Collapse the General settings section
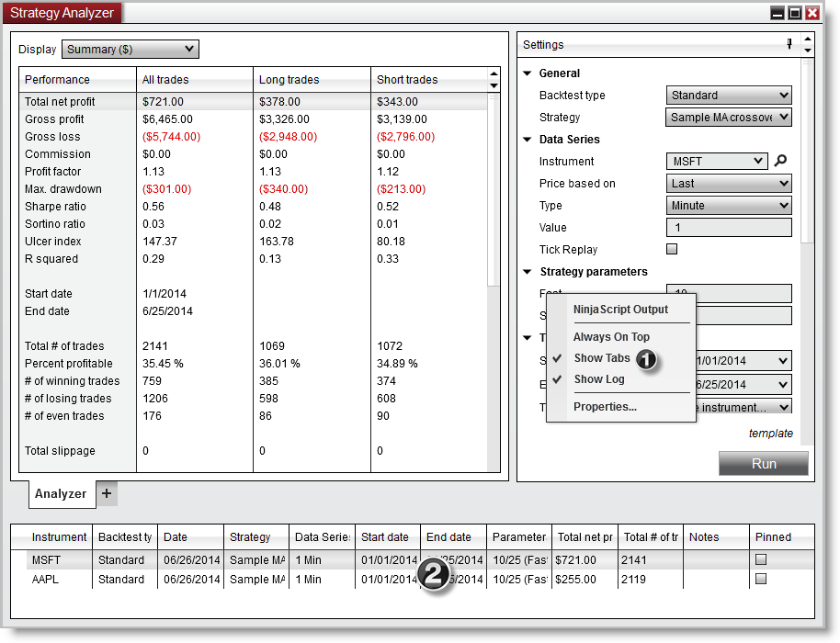The width and height of the screenshot is (840, 643). 527,73
